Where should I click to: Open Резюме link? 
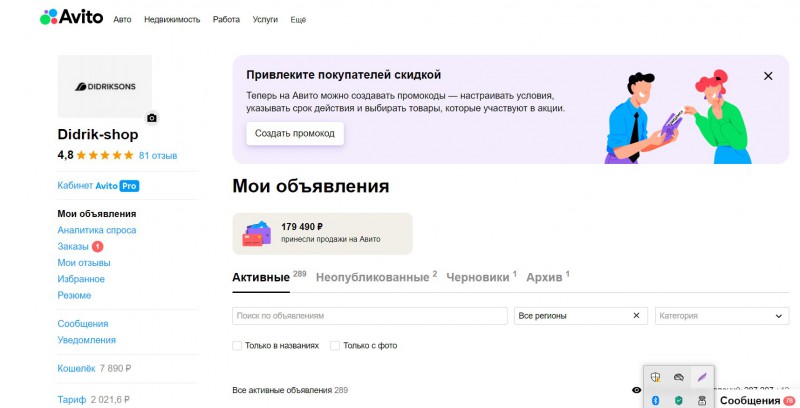point(74,295)
